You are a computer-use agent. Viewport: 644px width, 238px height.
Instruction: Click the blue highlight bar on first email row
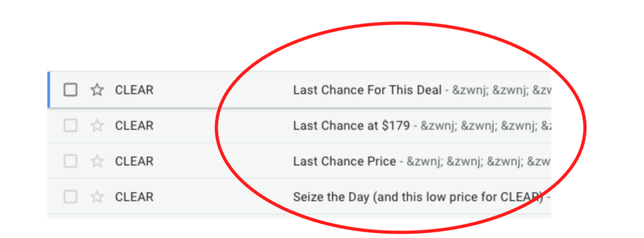pos(49,89)
